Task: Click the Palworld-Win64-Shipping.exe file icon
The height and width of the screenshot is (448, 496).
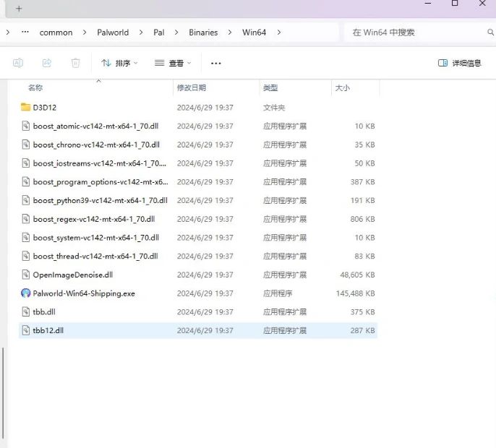Action: pyautogui.click(x=26, y=293)
